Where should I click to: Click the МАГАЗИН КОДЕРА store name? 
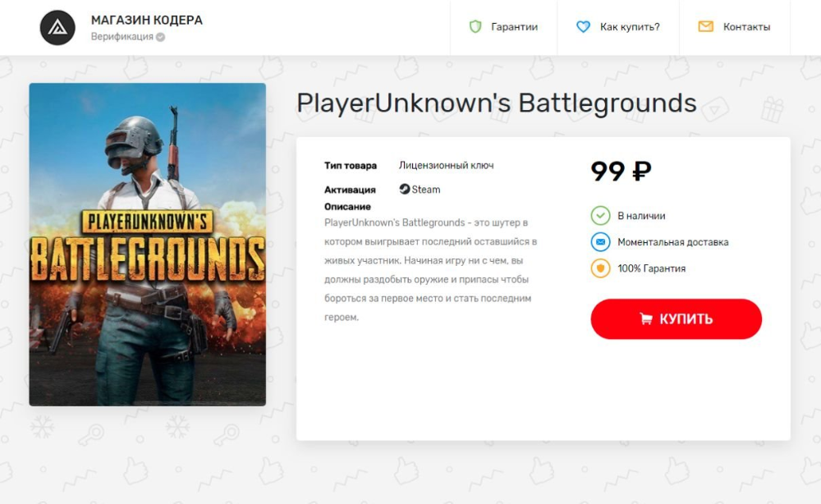(147, 20)
